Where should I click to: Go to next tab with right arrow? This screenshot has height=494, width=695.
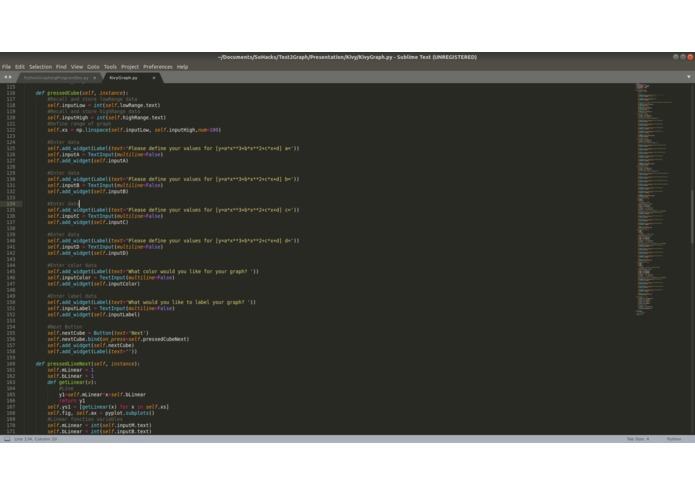coord(10,77)
